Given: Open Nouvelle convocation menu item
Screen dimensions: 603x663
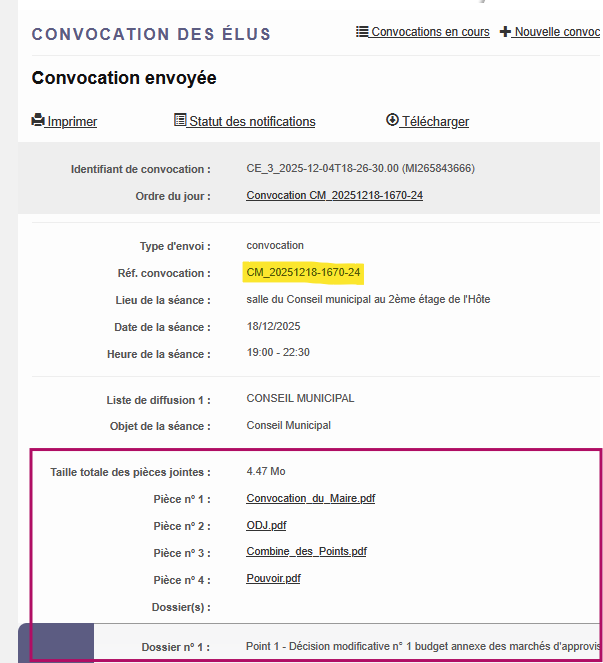Looking at the screenshot, I should (x=551, y=32).
